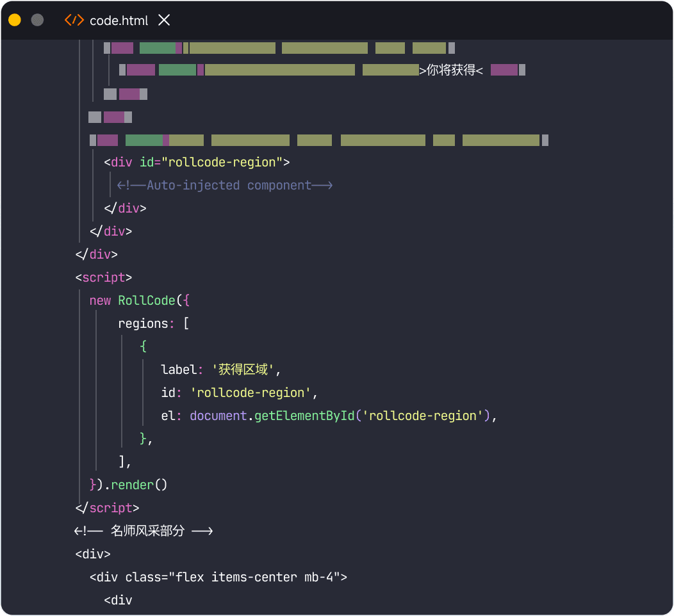Viewport: 674px width, 616px height.
Task: Click the yellow window control button
Action: click(13, 20)
